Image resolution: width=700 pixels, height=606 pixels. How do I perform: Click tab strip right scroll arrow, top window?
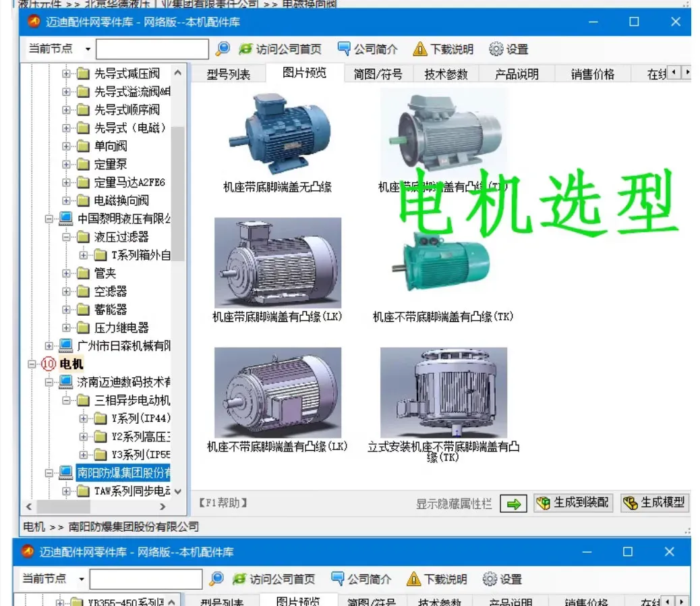[687, 72]
